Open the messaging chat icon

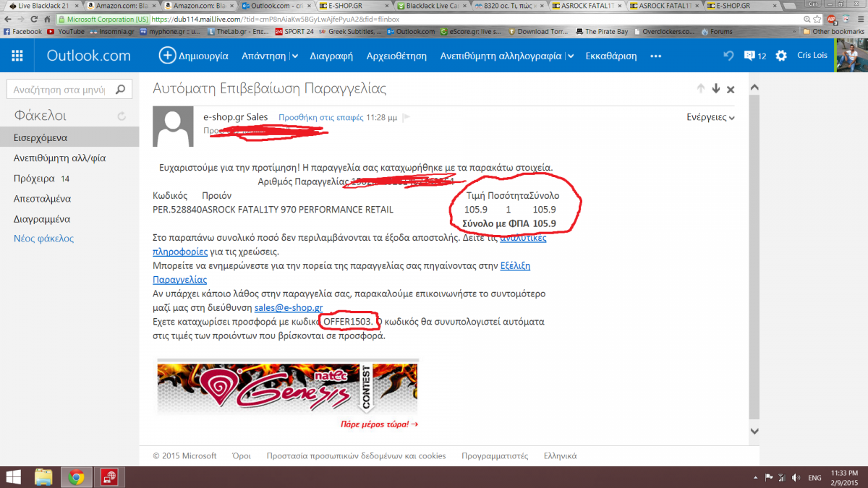[749, 56]
